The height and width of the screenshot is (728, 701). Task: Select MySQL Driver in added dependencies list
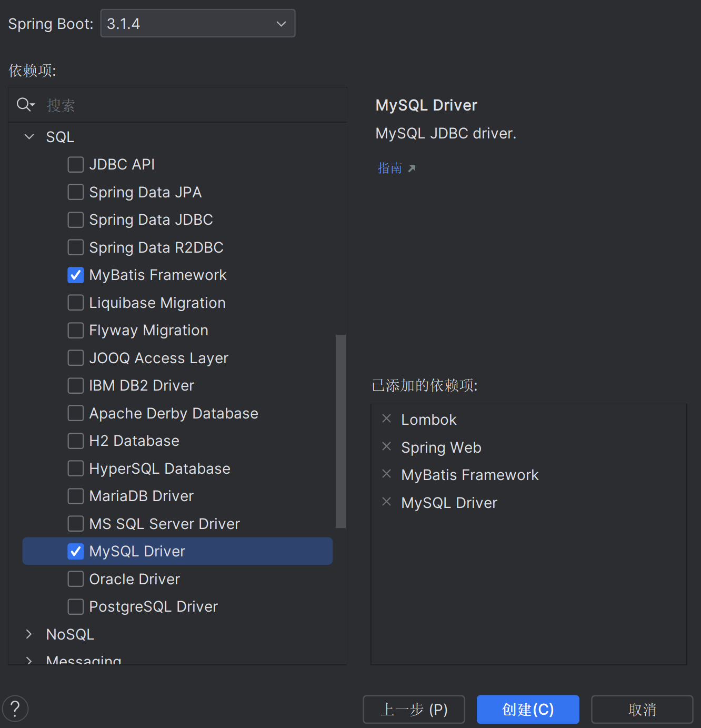[449, 503]
